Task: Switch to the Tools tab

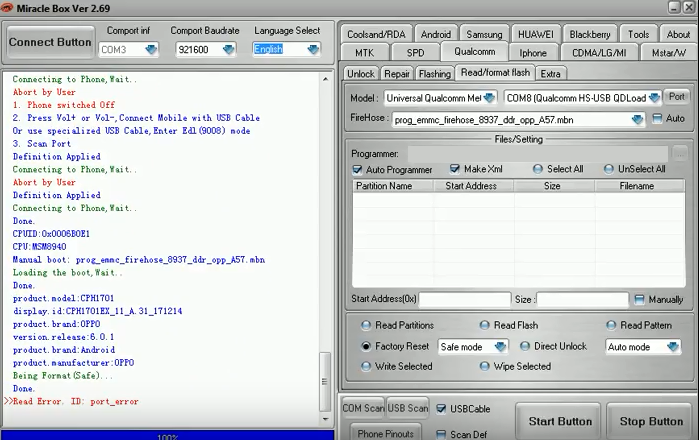Action: point(638,34)
